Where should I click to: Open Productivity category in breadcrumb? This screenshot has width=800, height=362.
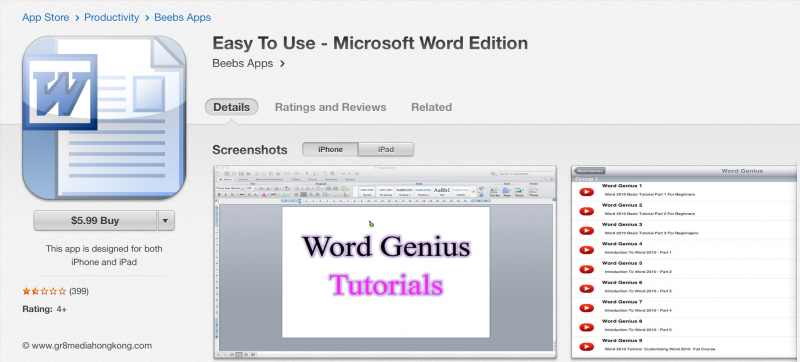click(x=112, y=17)
